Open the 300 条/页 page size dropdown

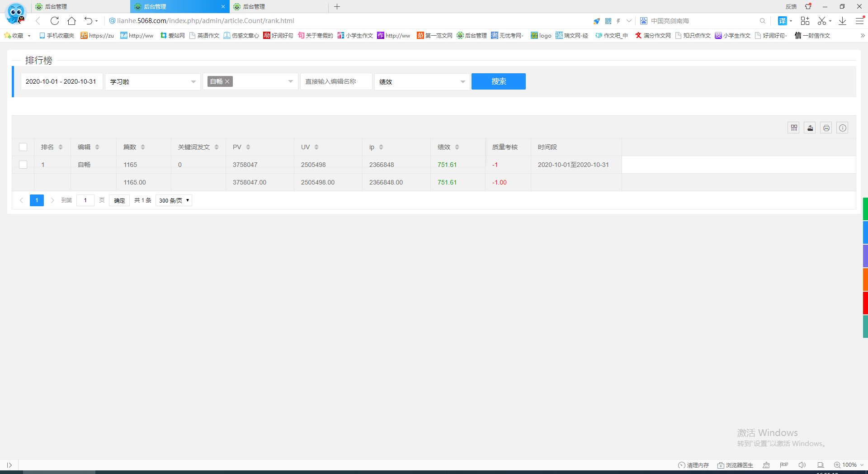(x=174, y=200)
